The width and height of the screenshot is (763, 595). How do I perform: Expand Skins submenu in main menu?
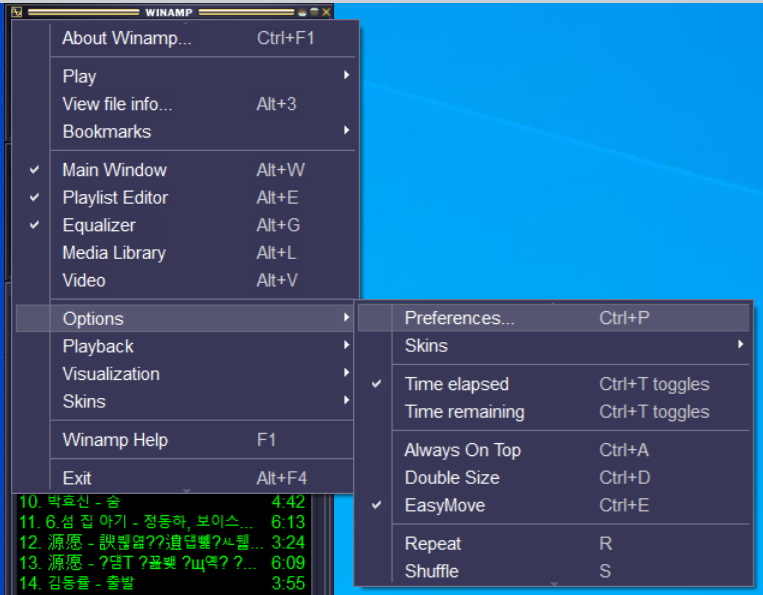point(185,402)
